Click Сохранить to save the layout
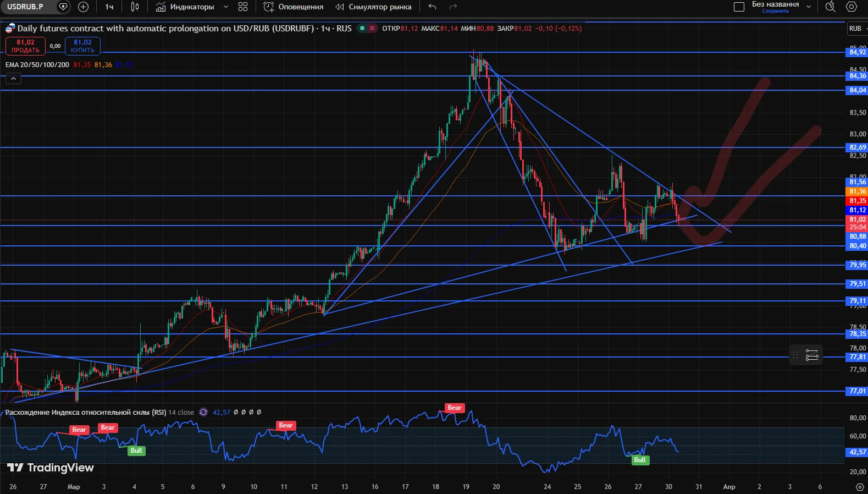Viewport: 868px width, 494px height. coord(775,11)
